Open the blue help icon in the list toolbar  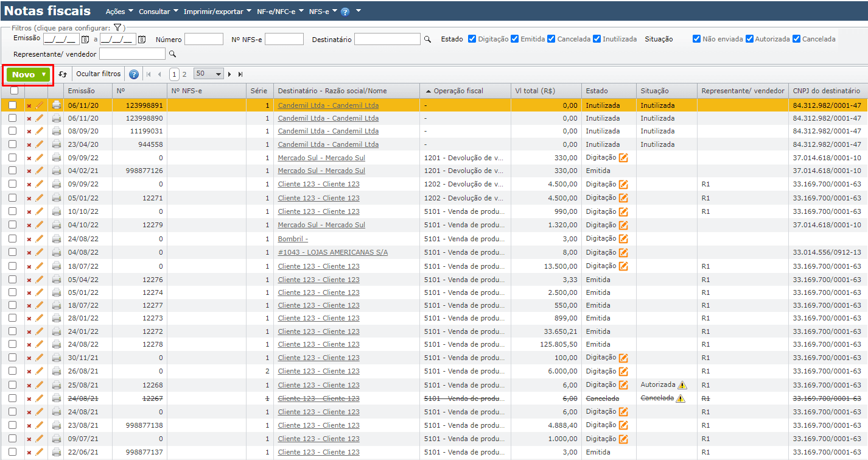point(134,74)
